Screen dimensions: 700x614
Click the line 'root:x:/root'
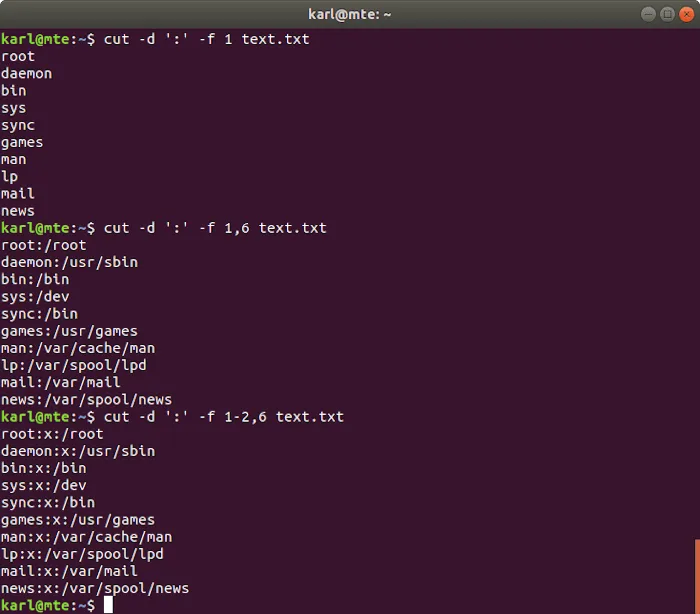tap(52, 434)
